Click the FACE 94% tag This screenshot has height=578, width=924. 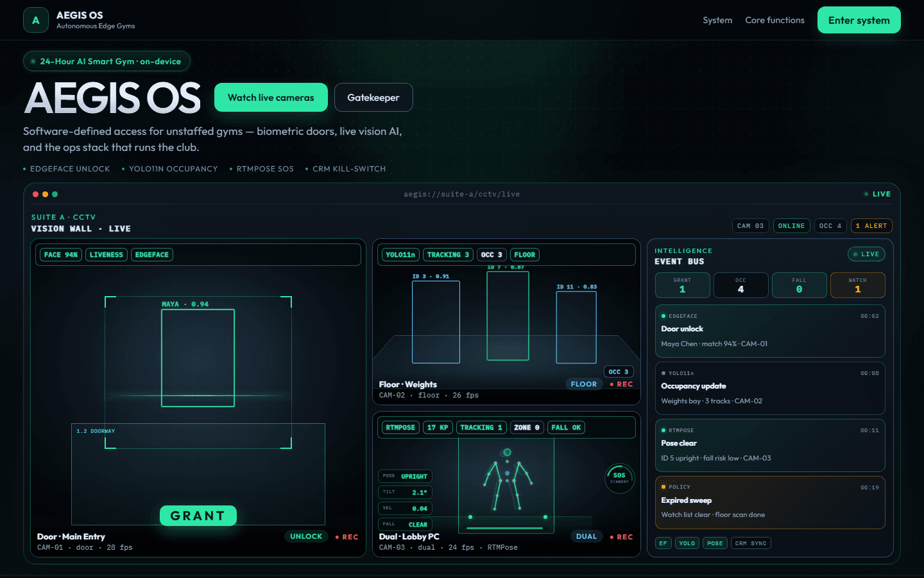(61, 255)
